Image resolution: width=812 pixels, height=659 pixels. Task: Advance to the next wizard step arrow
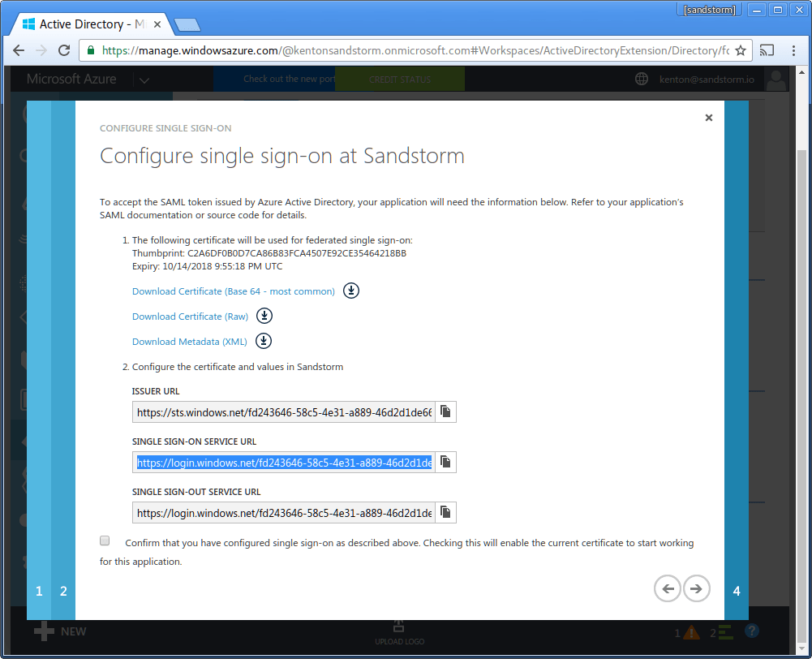[697, 588]
